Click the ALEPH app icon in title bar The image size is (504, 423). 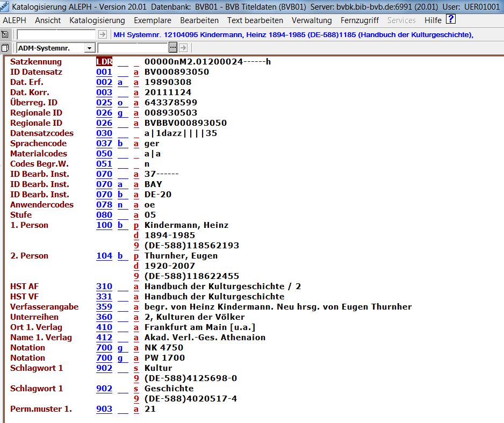click(5, 7)
